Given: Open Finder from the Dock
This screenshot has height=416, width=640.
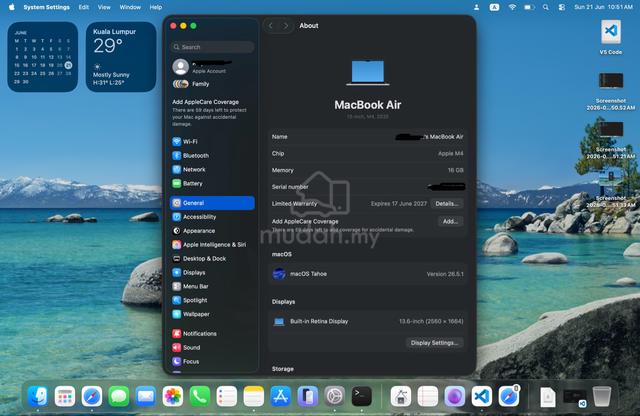Looking at the screenshot, I should pos(38,396).
